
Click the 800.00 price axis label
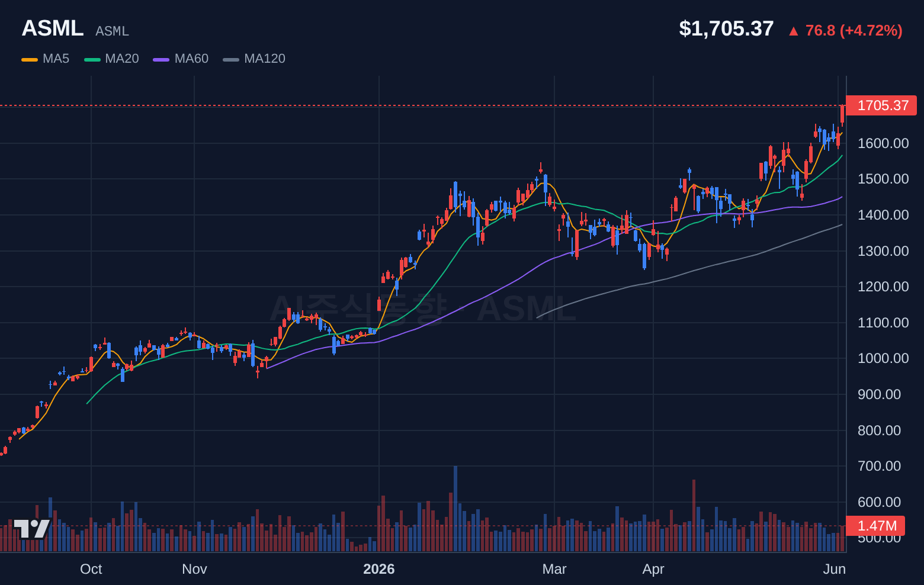879,430
